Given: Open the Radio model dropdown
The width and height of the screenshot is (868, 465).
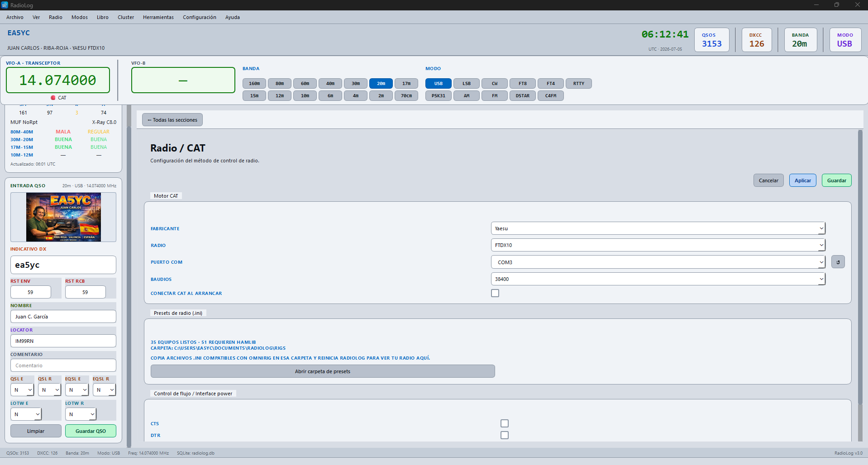Looking at the screenshot, I should [658, 245].
